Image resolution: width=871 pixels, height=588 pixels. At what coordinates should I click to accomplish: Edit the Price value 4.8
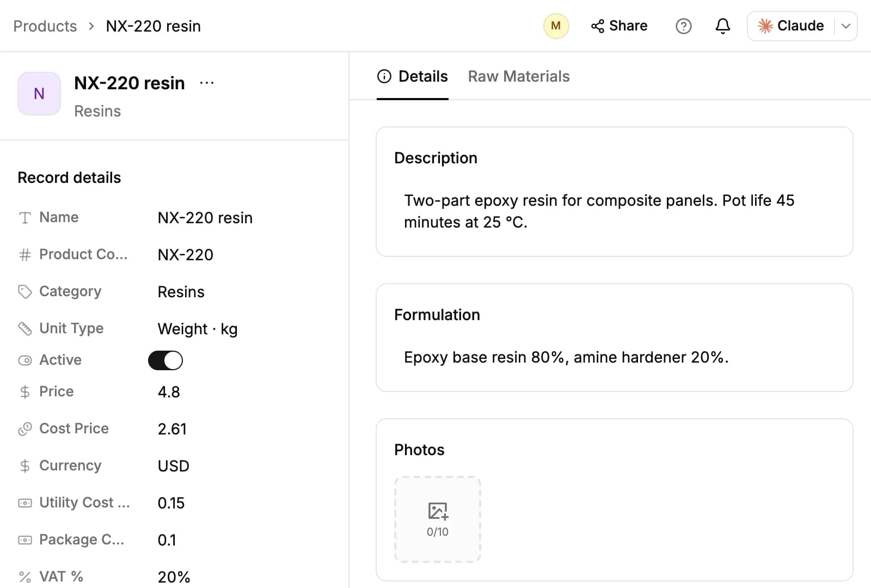coord(169,392)
